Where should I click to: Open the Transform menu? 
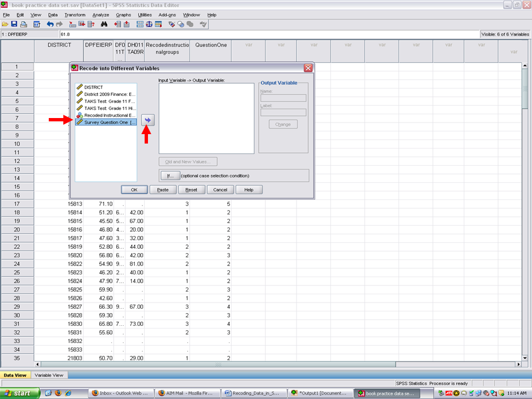(x=75, y=14)
